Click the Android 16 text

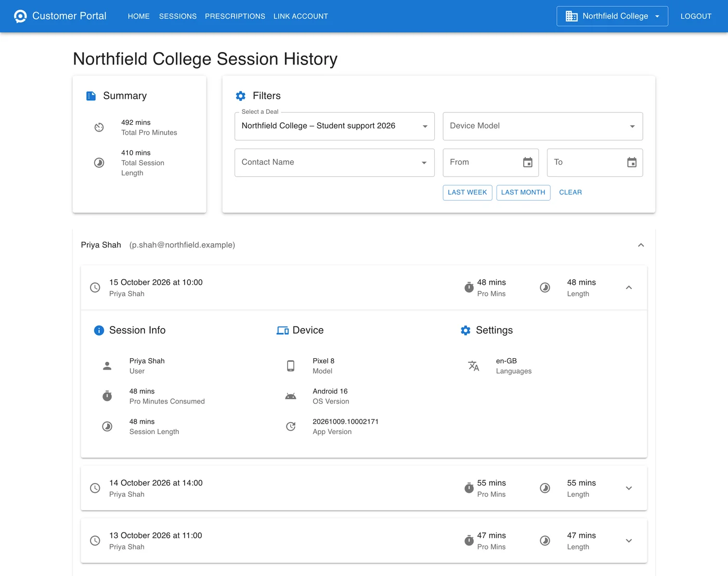(x=330, y=391)
